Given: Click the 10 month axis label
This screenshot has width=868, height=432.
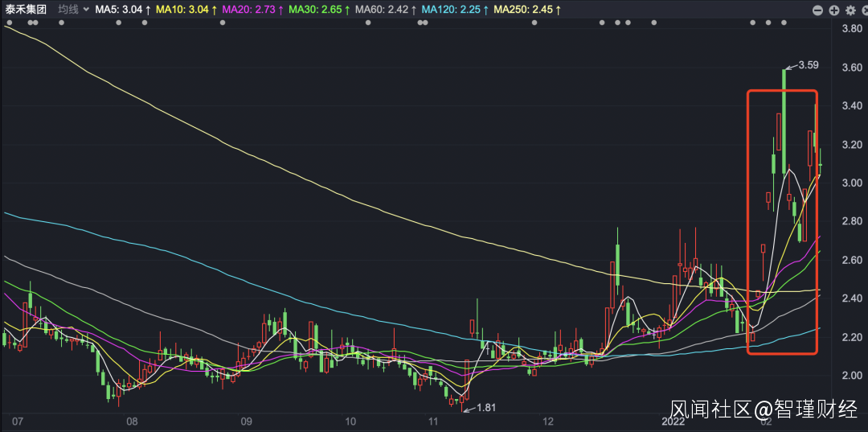Looking at the screenshot, I should (351, 422).
